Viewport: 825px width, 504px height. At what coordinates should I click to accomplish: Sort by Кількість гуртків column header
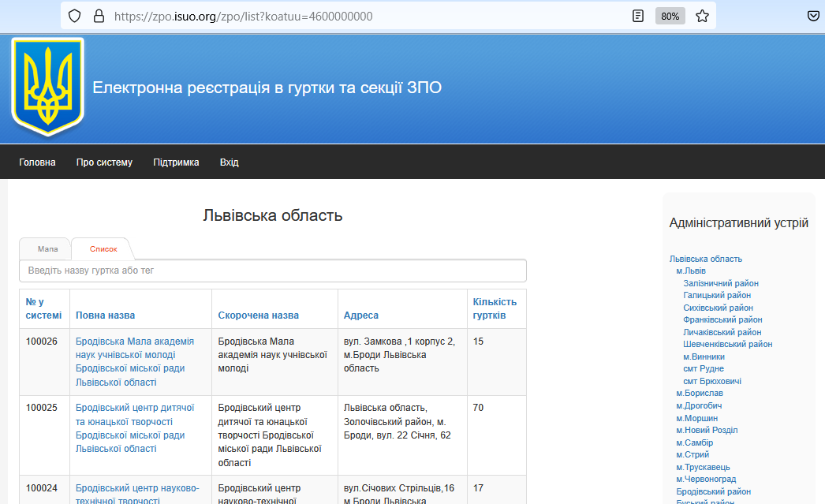point(495,308)
